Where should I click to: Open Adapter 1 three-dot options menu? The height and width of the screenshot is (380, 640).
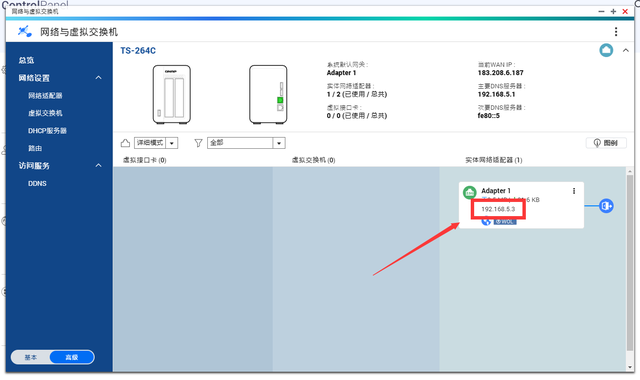574,191
